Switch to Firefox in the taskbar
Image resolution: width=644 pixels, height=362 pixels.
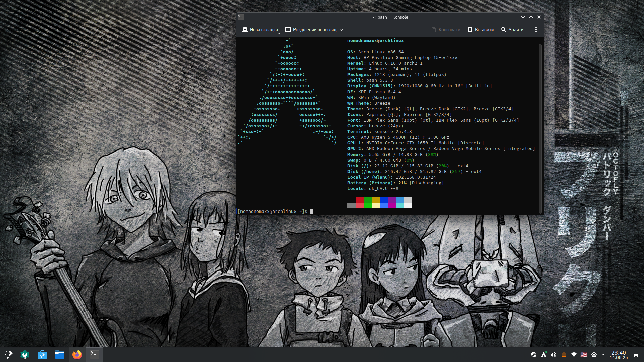click(x=77, y=354)
